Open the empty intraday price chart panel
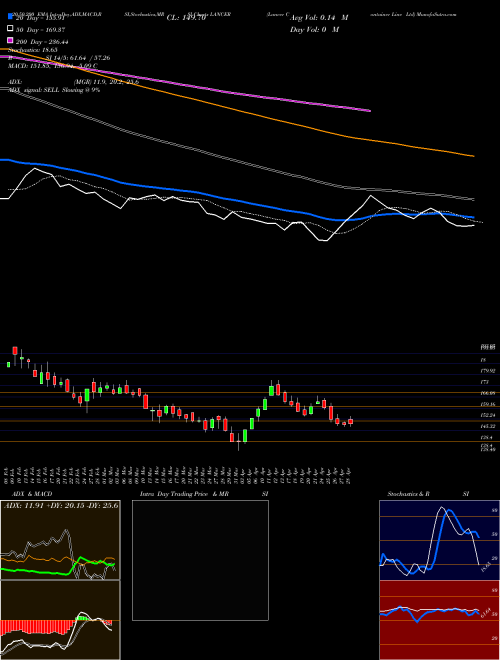This screenshot has width=500, height=660. tap(200, 560)
